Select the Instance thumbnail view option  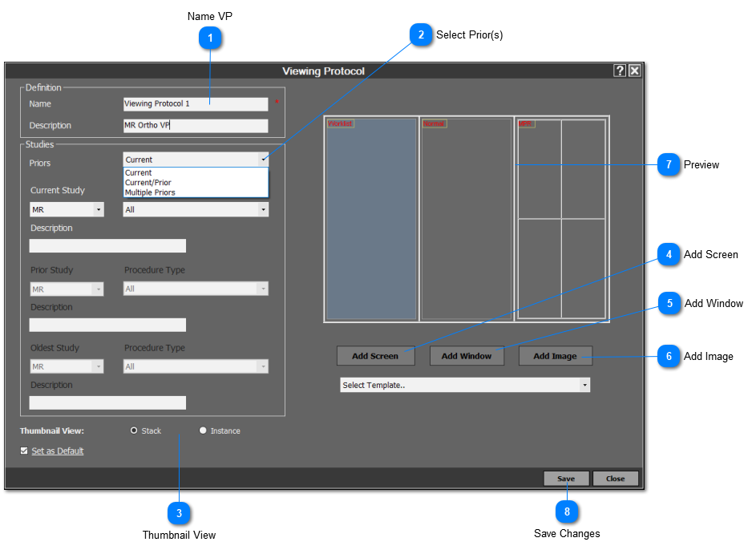click(x=203, y=431)
